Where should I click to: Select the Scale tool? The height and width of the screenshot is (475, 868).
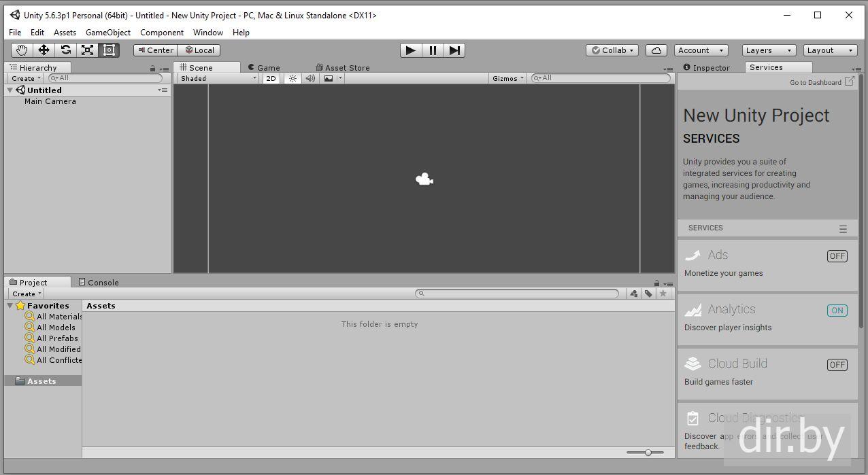(87, 50)
